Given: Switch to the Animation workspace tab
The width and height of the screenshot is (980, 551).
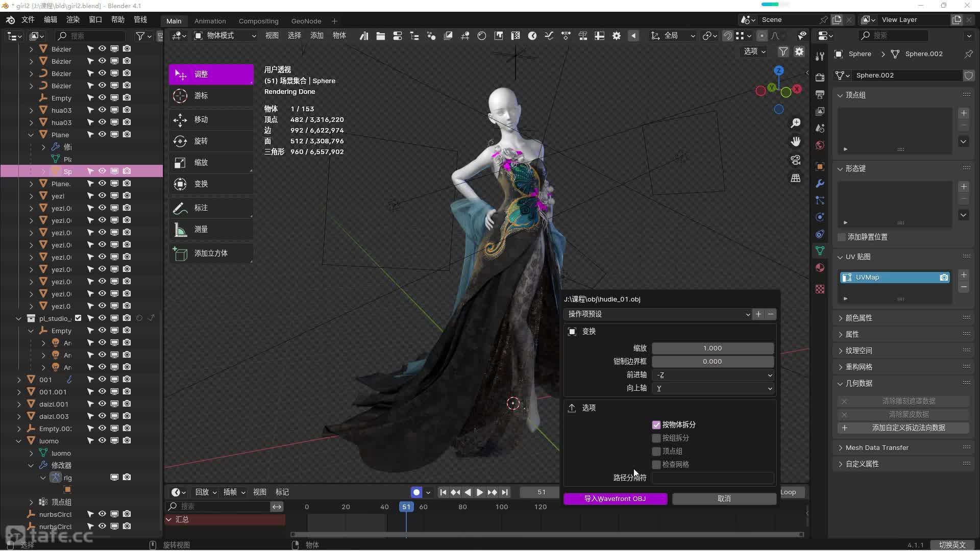Looking at the screenshot, I should point(210,21).
